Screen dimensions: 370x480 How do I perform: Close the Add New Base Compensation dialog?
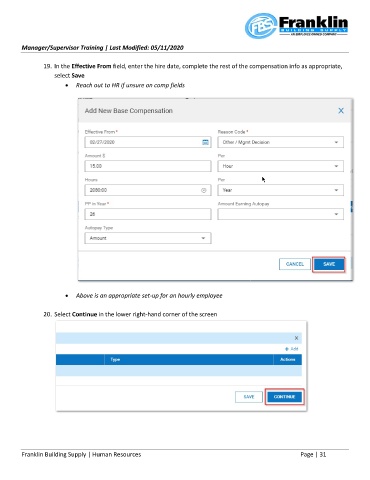click(341, 111)
